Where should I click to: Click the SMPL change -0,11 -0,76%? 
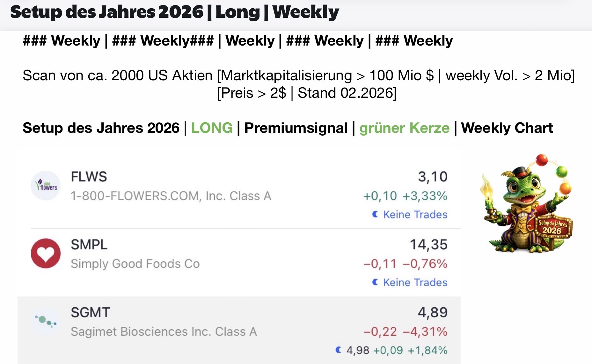pos(405,264)
